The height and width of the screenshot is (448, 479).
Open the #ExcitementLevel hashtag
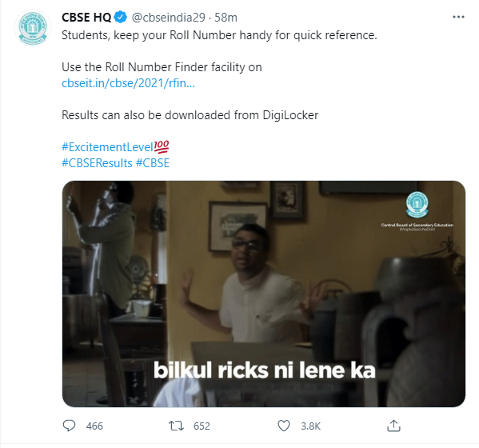coord(115,147)
